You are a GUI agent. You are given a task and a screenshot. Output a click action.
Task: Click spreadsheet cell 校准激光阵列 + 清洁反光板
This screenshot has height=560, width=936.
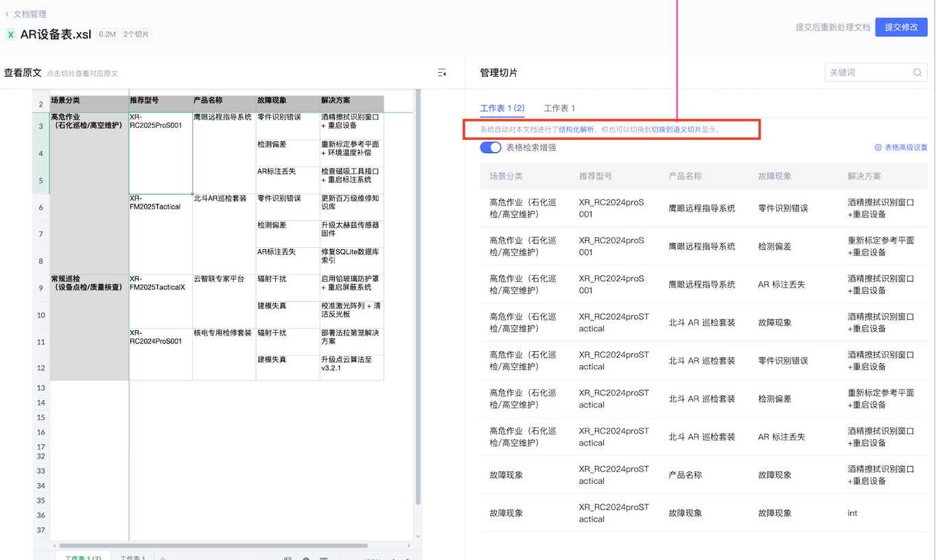[x=352, y=314]
